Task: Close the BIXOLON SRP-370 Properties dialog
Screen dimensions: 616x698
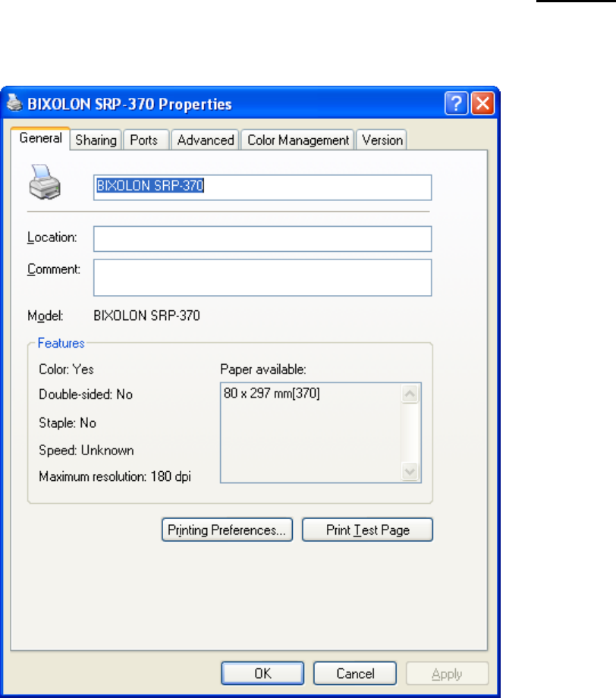Action: (483, 103)
